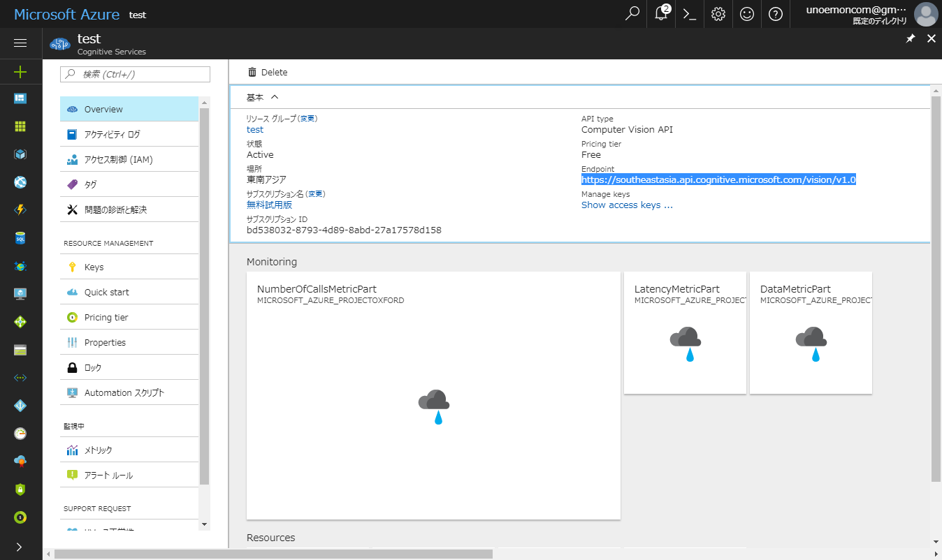Open portal settings with the gear icon
This screenshot has height=560, width=942.
(x=718, y=14)
